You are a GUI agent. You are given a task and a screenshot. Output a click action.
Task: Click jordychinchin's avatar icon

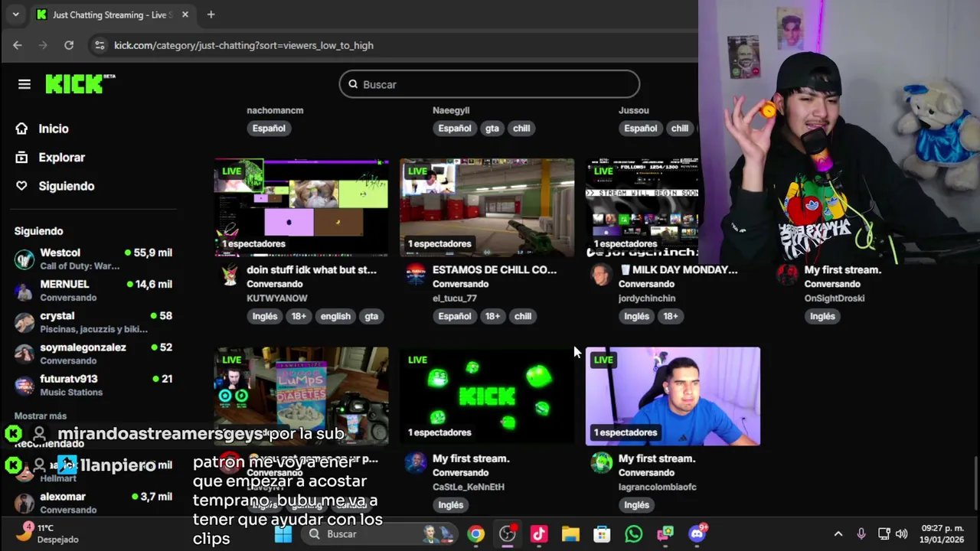click(x=602, y=275)
